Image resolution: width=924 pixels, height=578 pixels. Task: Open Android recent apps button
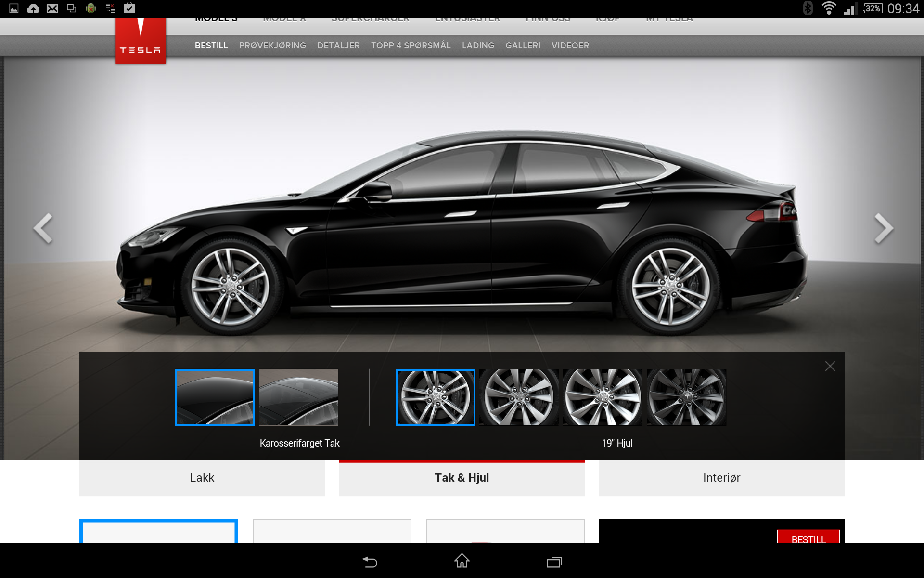pos(554,562)
